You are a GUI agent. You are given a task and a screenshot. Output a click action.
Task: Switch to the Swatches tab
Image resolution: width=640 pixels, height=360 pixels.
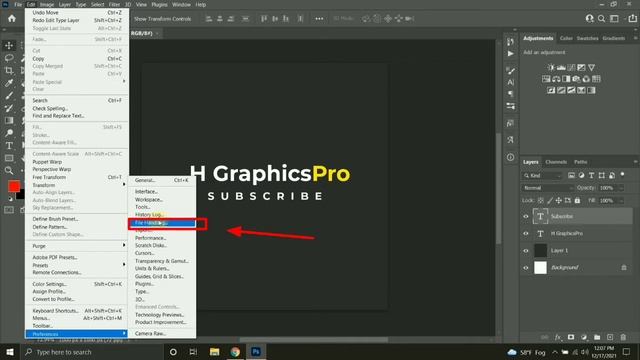click(x=587, y=38)
